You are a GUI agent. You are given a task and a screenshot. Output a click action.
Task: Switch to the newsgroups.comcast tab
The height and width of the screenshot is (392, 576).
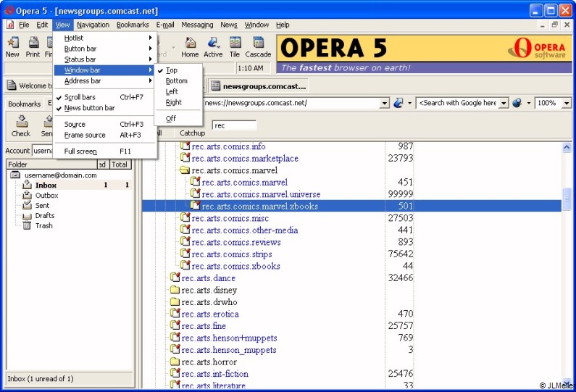click(x=259, y=86)
